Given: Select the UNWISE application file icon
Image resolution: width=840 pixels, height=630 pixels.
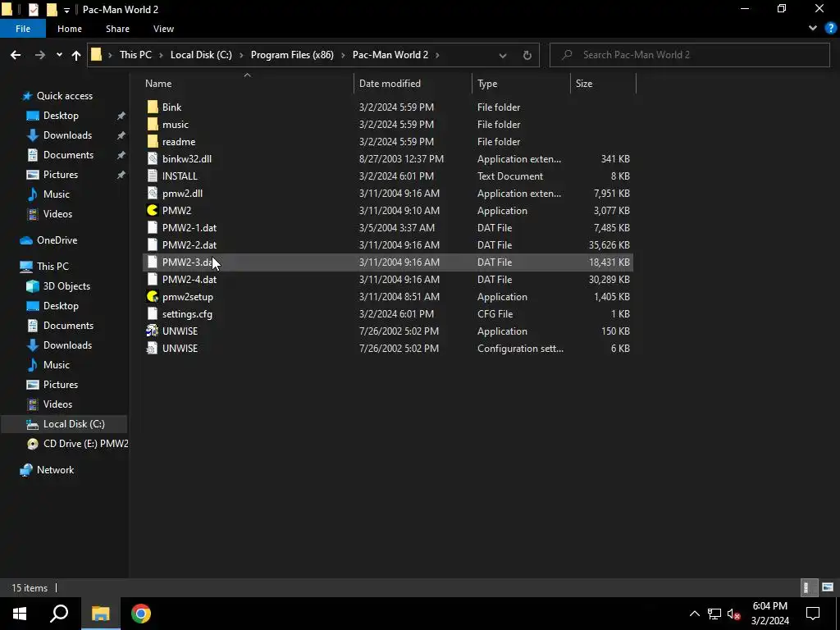Looking at the screenshot, I should (x=153, y=331).
